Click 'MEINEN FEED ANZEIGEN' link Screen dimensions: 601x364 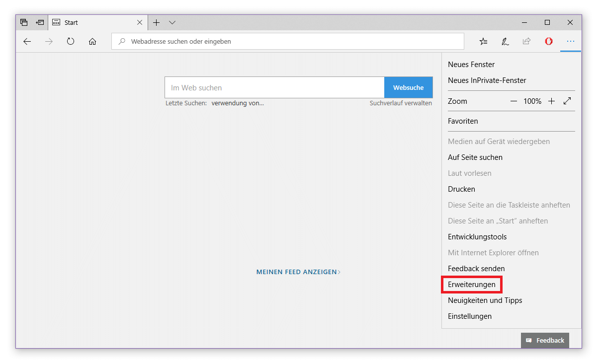(x=298, y=272)
